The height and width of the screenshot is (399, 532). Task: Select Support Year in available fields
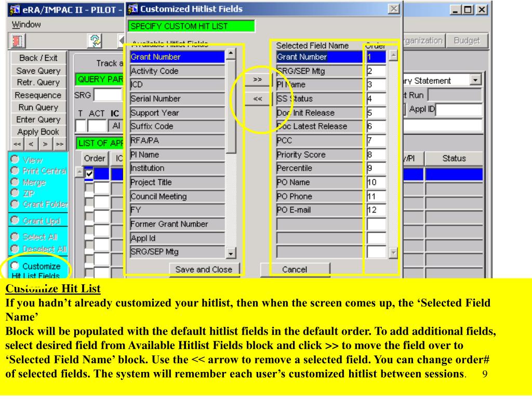[x=177, y=113]
